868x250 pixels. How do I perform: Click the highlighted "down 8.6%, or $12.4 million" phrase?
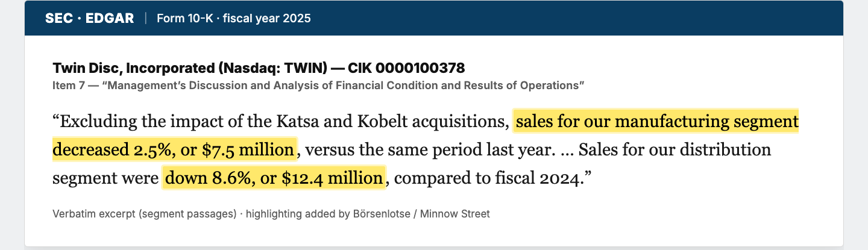click(x=274, y=178)
